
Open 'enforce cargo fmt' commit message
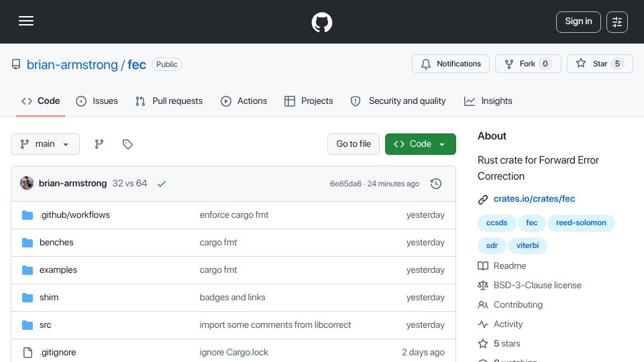pyautogui.click(x=234, y=215)
